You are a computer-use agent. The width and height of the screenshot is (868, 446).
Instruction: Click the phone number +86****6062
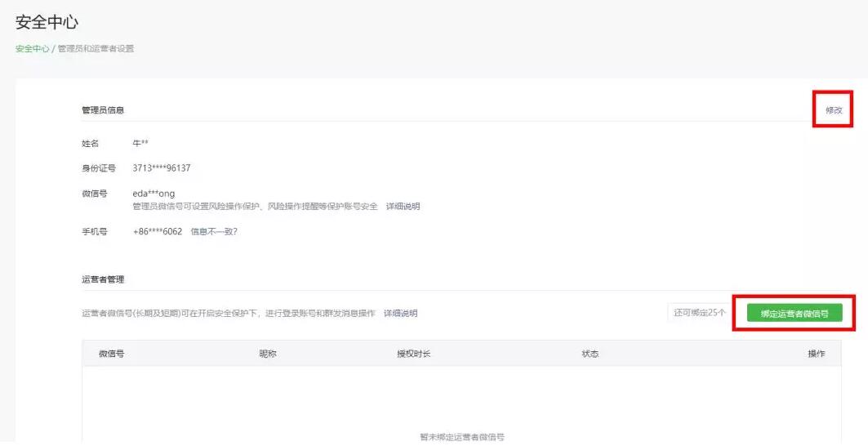158,231
